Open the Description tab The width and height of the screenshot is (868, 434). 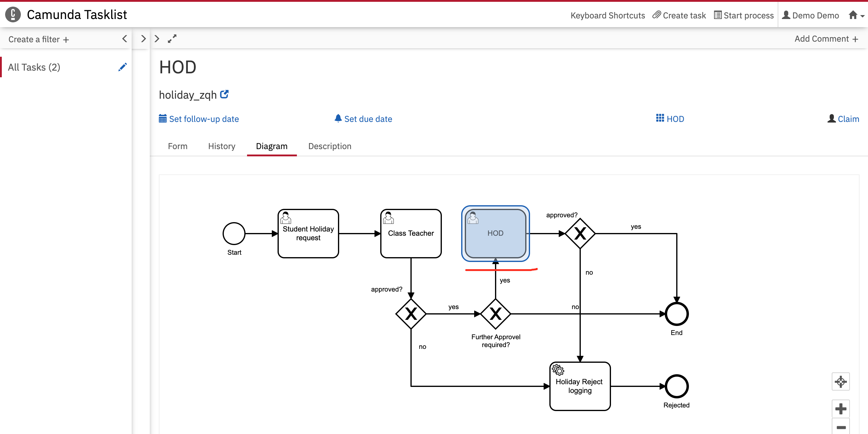[x=330, y=146]
